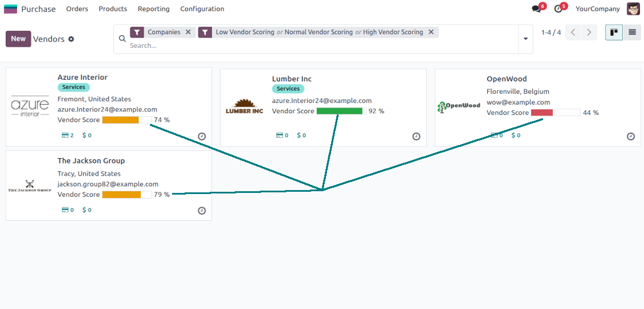Open The Jackson Group vendor card
Image resolution: width=644 pixels, height=309 pixels.
tap(109, 186)
